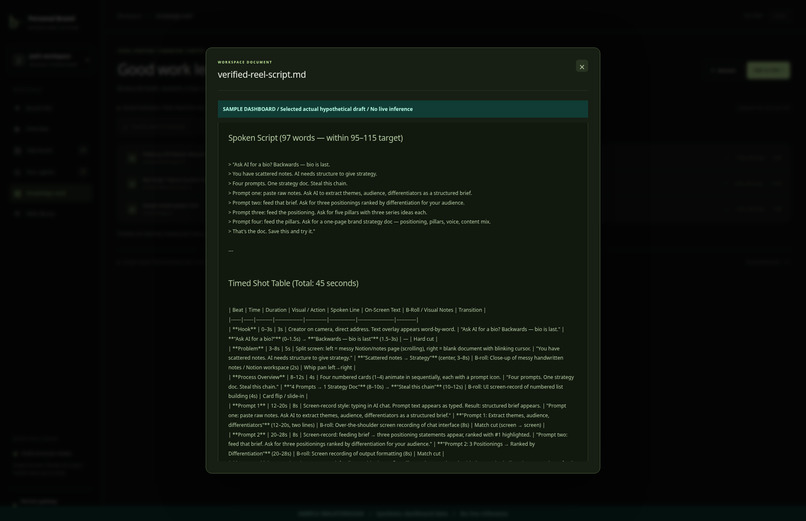Viewport: 806px width, 521px height.
Task: Click the **Process Overview** 8–12s table row
Action: click(401, 386)
